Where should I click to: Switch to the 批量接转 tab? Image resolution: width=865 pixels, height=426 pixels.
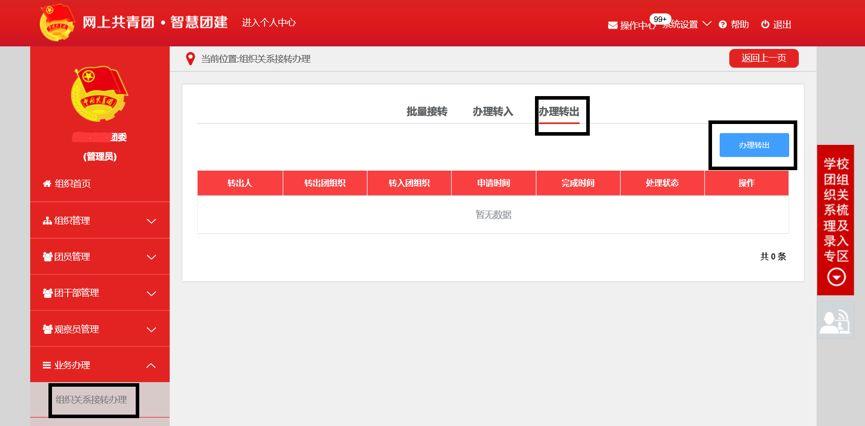[x=426, y=111]
